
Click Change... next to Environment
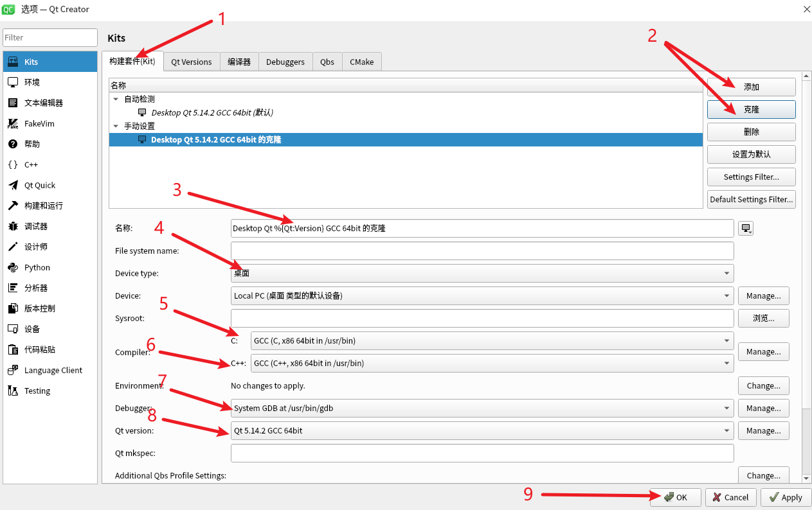764,385
